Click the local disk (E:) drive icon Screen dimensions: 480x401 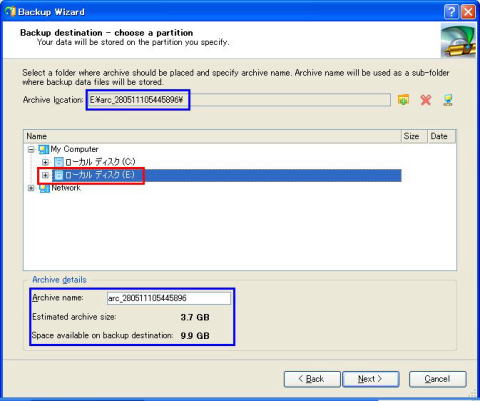tap(59, 175)
